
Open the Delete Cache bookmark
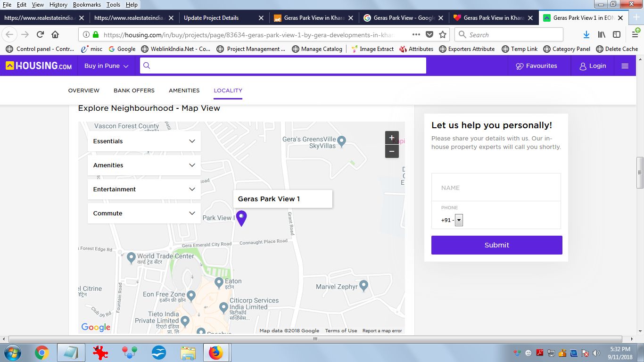(617, 49)
